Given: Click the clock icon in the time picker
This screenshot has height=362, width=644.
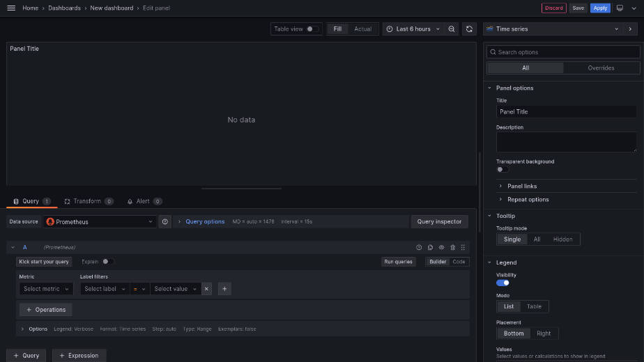Looking at the screenshot, I should click(x=390, y=29).
